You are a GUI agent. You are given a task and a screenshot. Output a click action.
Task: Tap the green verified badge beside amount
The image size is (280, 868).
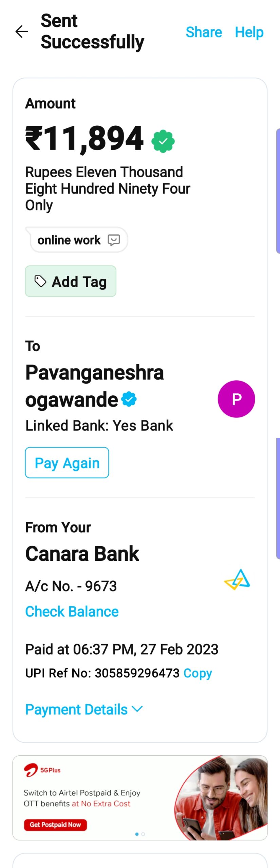163,141
